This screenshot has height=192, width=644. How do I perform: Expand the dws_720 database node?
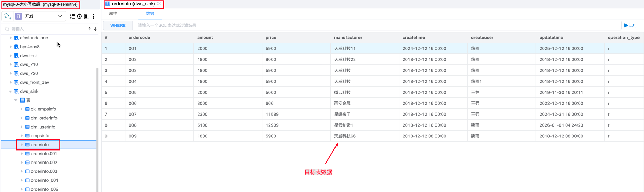click(10, 73)
